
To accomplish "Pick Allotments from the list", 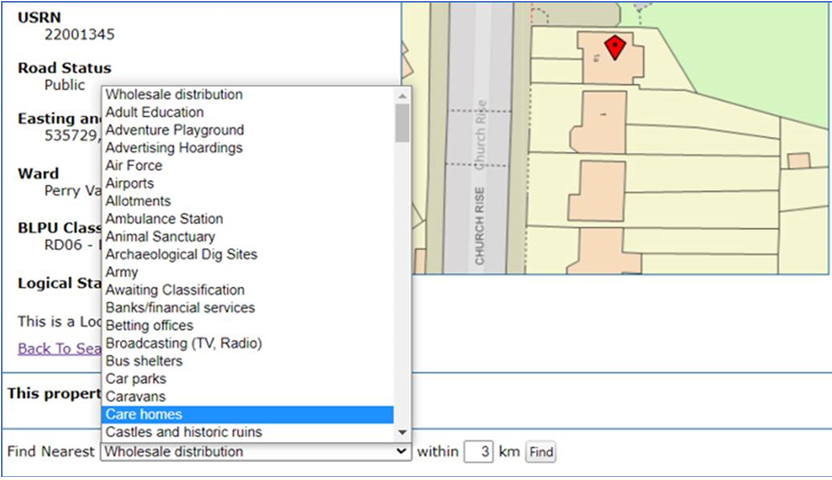I will pyautogui.click(x=247, y=201).
